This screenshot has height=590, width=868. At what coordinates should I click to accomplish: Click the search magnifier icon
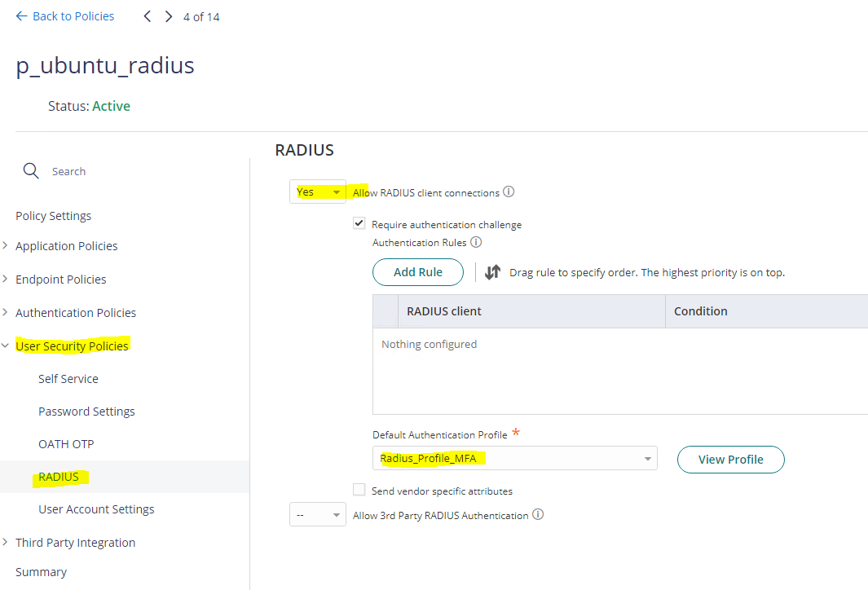pos(31,171)
